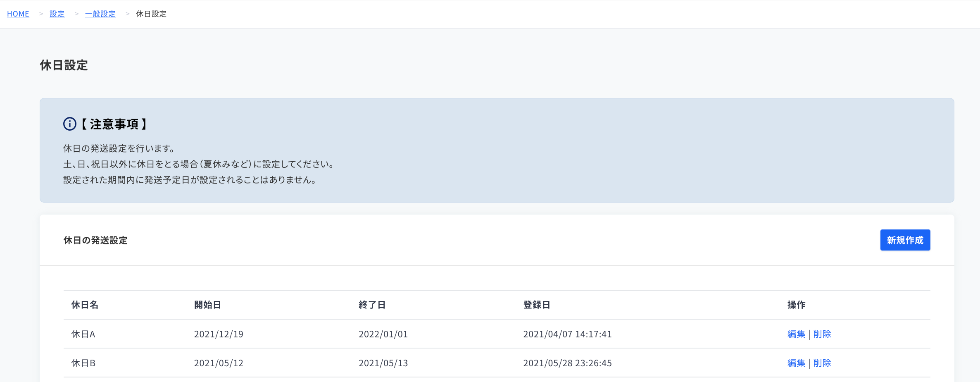
Task: Click registration date 2021/04/07 14:17:41
Action: coord(567,334)
